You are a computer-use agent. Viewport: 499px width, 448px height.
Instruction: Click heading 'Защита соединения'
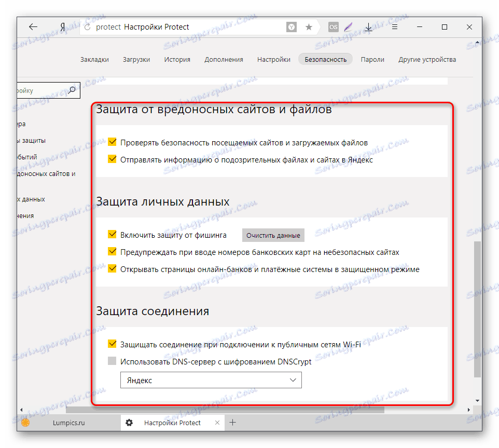pos(153,311)
